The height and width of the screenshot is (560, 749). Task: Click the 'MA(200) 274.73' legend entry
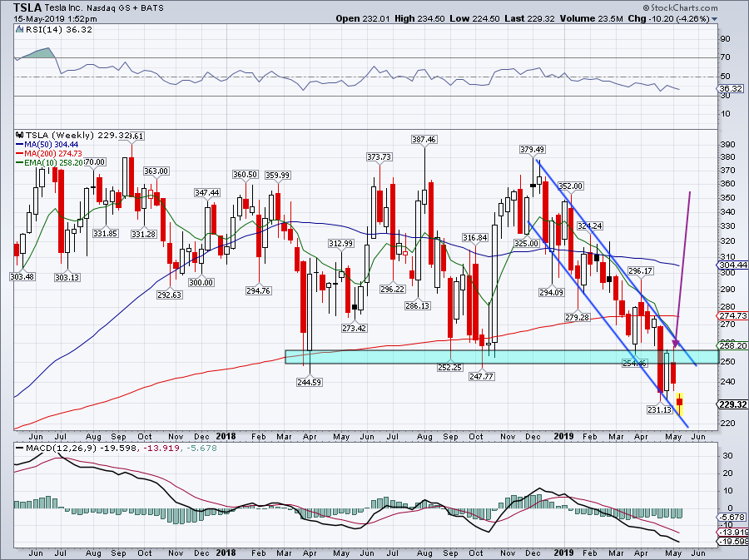pos(49,154)
